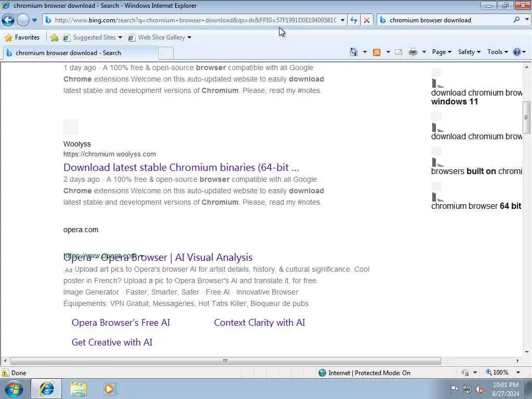Open Windows Media Player on taskbar
The width and height of the screenshot is (532, 399).
(110, 389)
